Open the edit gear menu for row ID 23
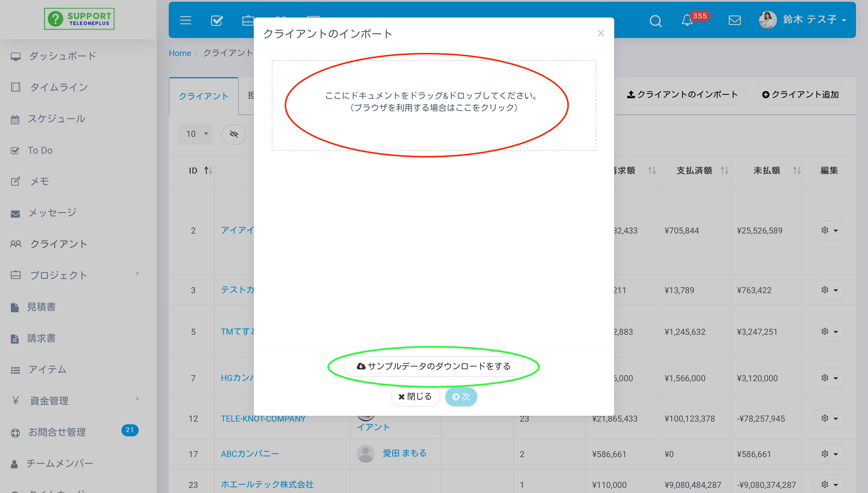 (829, 485)
